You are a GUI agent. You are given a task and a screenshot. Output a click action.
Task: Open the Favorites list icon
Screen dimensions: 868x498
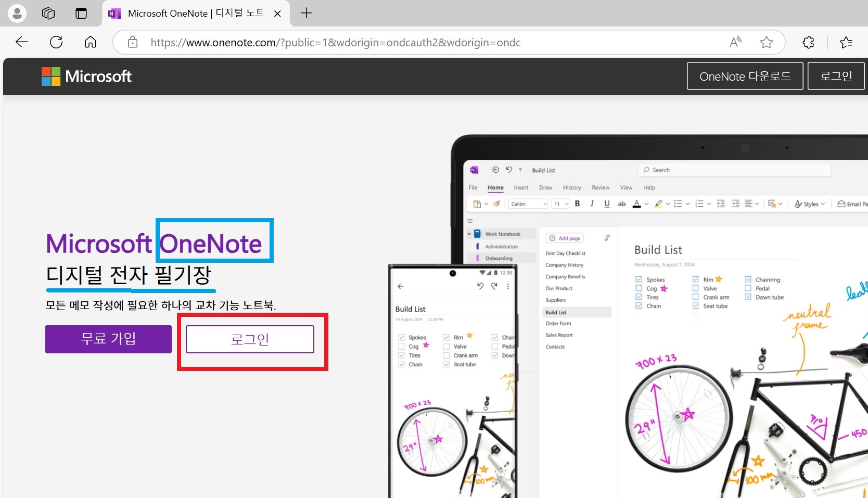click(x=846, y=42)
